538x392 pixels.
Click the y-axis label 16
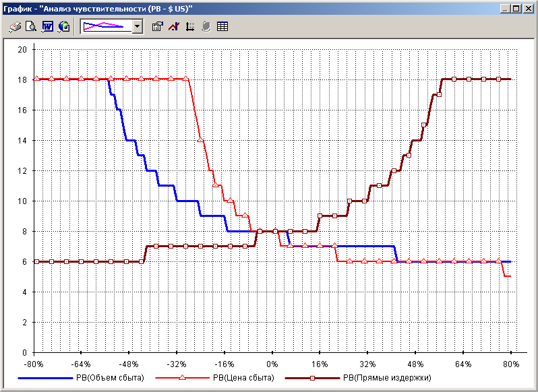click(x=22, y=110)
